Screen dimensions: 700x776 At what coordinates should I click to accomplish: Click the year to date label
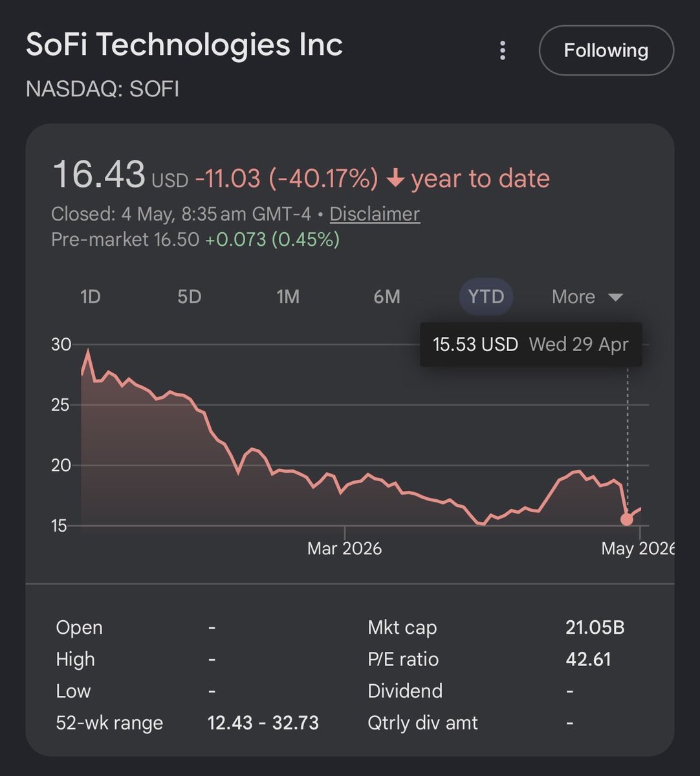pos(481,178)
